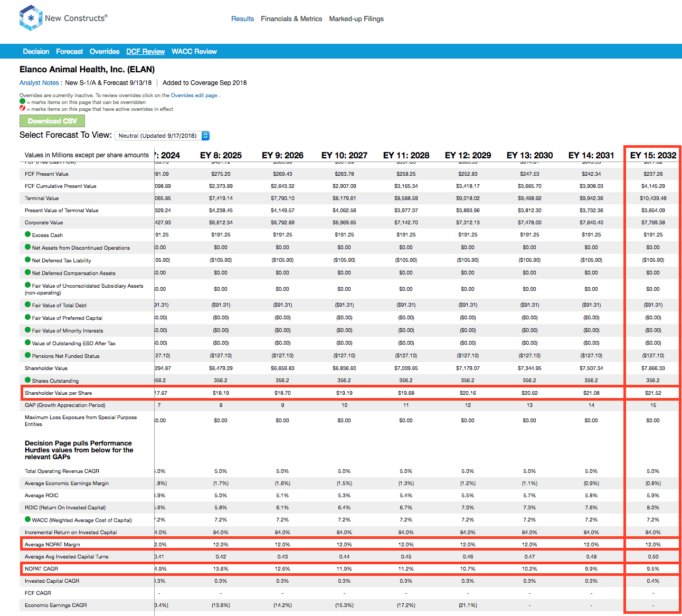
Task: Click the red checkmark active overrides legend icon
Action: 22,108
